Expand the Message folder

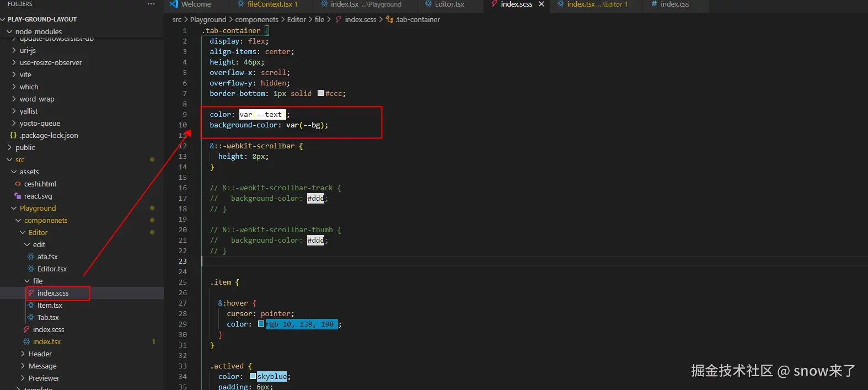pyautogui.click(x=42, y=366)
